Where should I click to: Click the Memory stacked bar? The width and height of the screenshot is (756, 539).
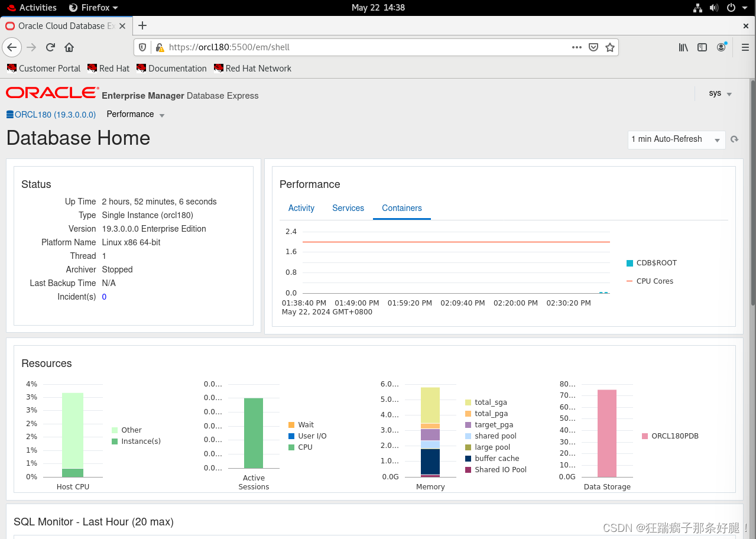coord(430,432)
